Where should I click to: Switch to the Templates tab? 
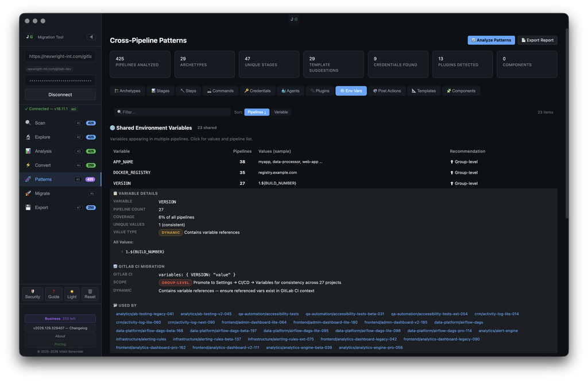point(424,91)
